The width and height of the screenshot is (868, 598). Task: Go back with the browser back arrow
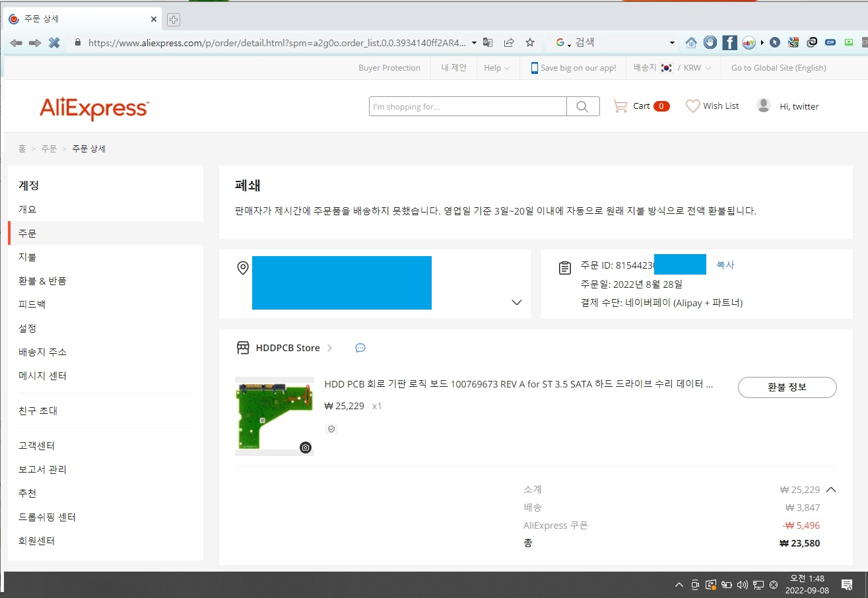[16, 43]
